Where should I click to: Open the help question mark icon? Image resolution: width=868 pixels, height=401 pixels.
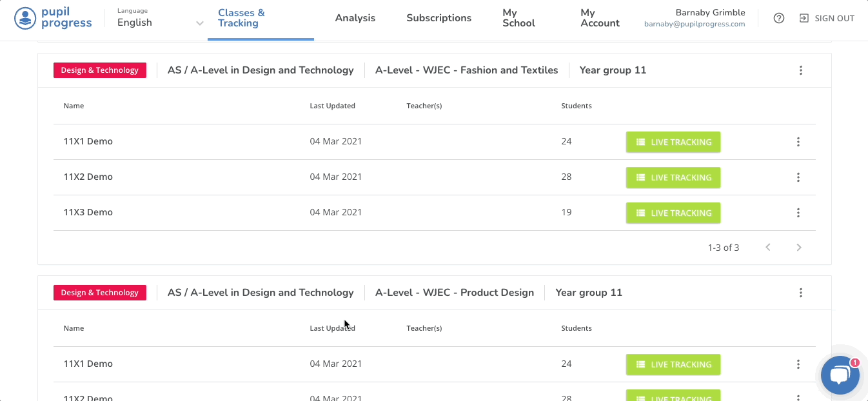point(778,18)
